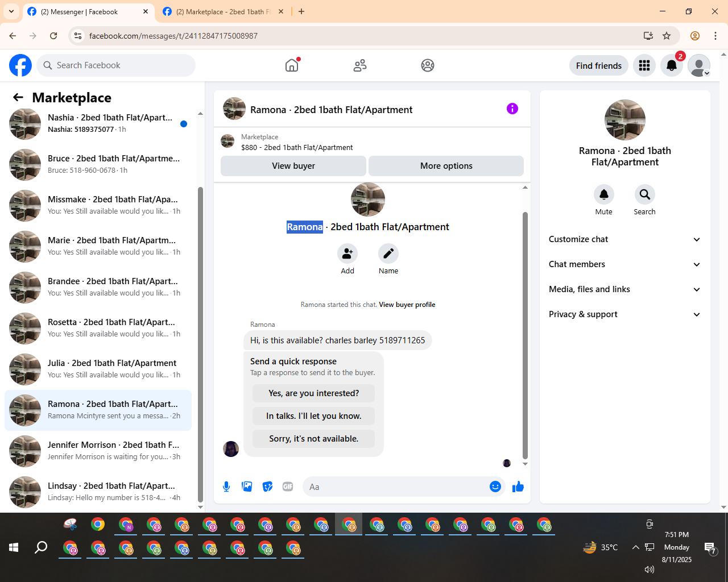Open Rosetta conversation in list
The height and width of the screenshot is (582, 728).
coord(98,329)
